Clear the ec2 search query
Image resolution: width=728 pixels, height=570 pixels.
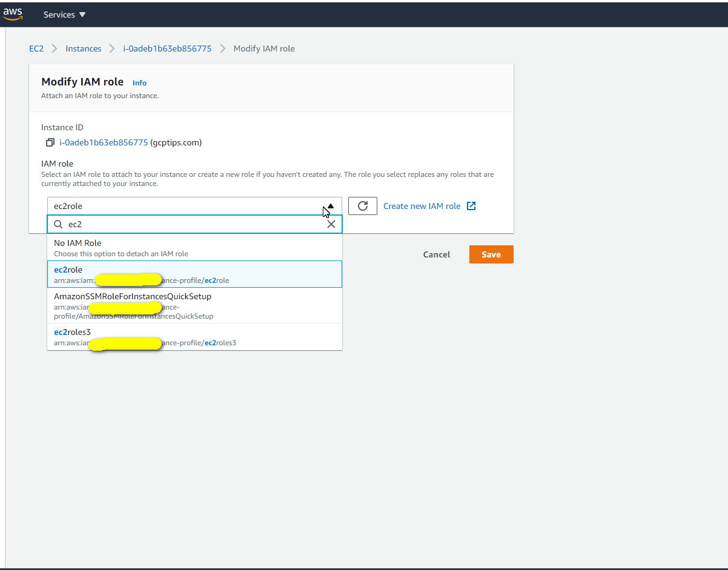pyautogui.click(x=331, y=224)
